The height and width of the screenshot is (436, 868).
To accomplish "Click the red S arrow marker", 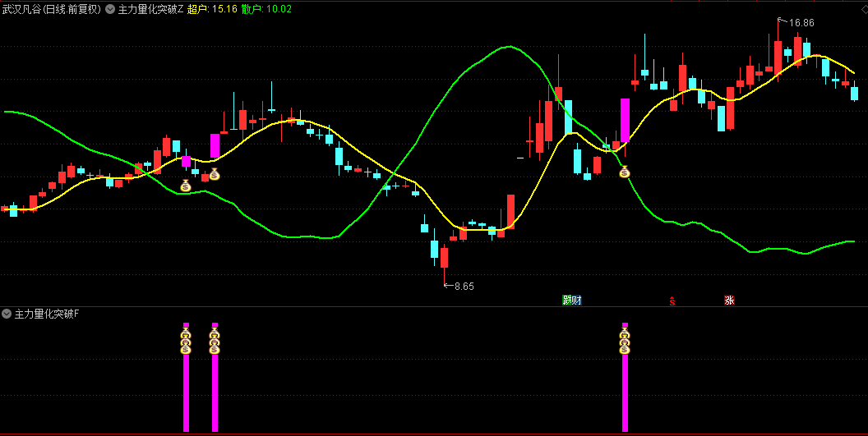I will click(x=672, y=301).
